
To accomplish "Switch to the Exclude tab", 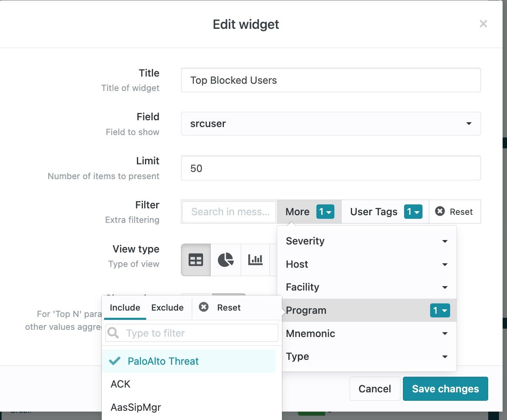I will 167,307.
